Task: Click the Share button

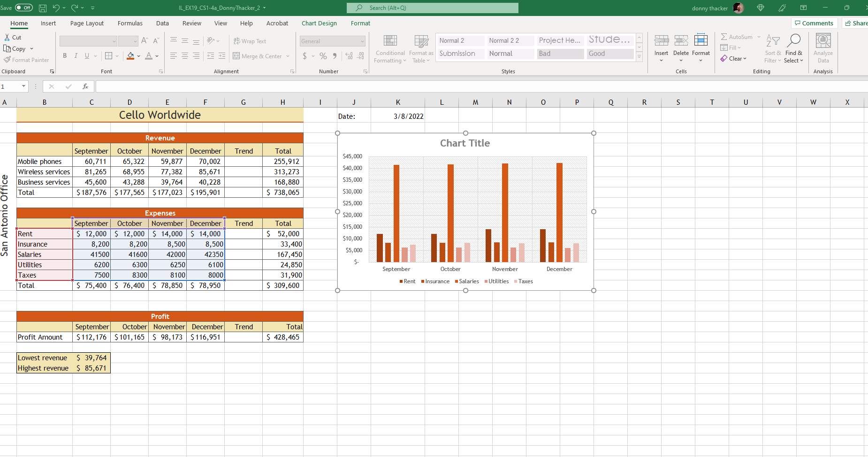Action: point(855,23)
